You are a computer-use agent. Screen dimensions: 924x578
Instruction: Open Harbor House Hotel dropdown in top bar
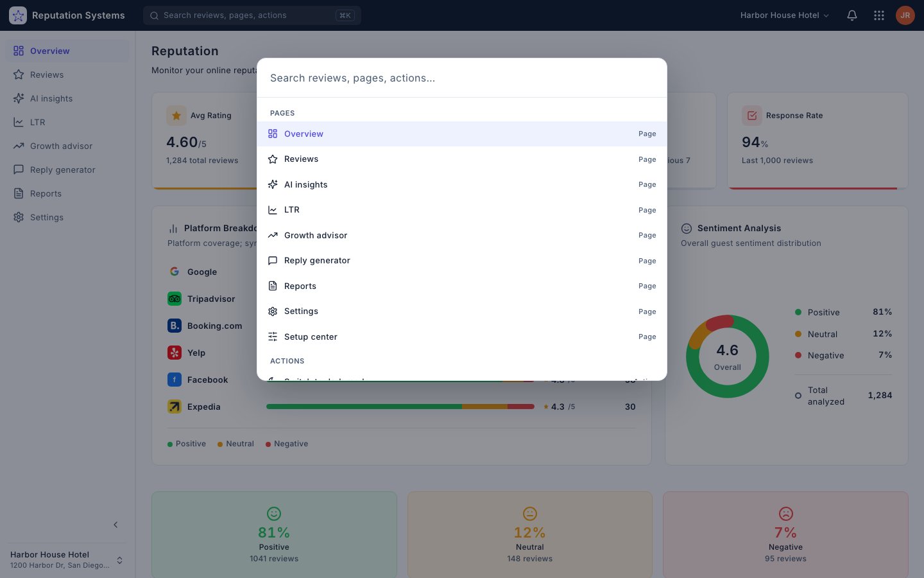pyautogui.click(x=784, y=15)
